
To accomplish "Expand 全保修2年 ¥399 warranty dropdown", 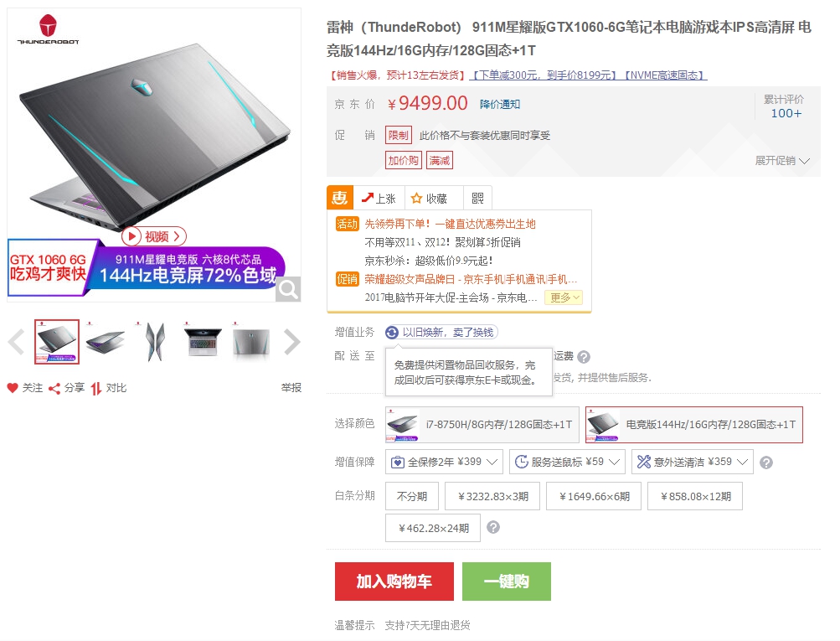I will click(x=444, y=462).
